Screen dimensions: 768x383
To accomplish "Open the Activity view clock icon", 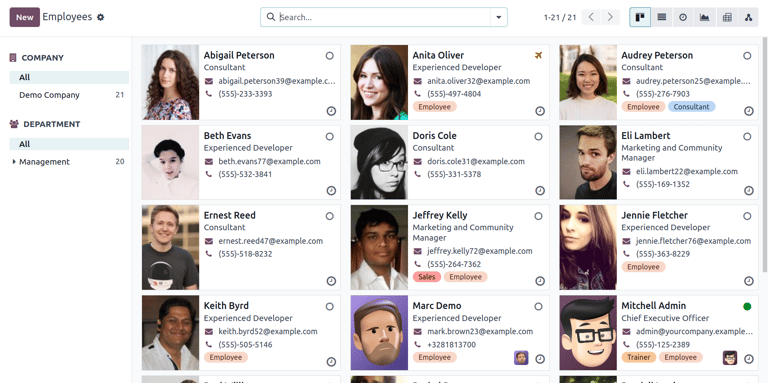I will click(x=683, y=17).
